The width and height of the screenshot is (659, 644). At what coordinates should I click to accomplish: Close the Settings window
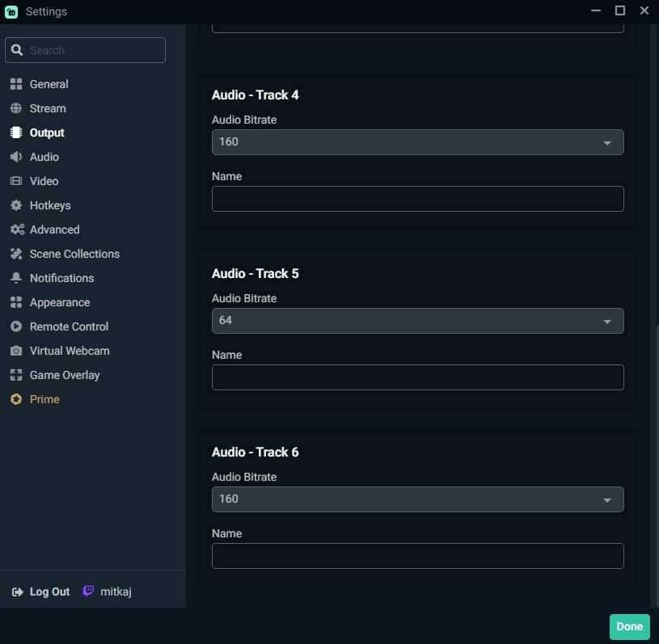pos(644,11)
